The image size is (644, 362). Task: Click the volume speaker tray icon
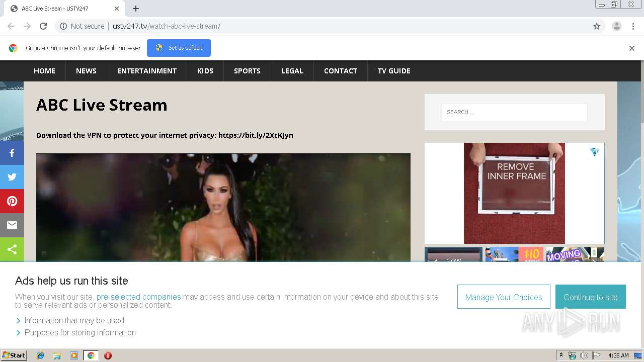click(x=584, y=355)
